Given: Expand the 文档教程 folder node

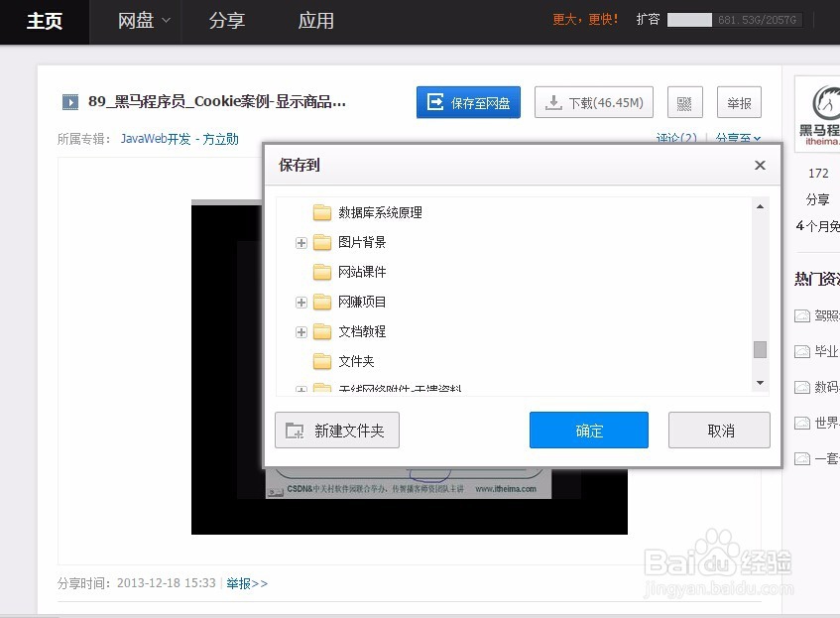Looking at the screenshot, I should 300,331.
